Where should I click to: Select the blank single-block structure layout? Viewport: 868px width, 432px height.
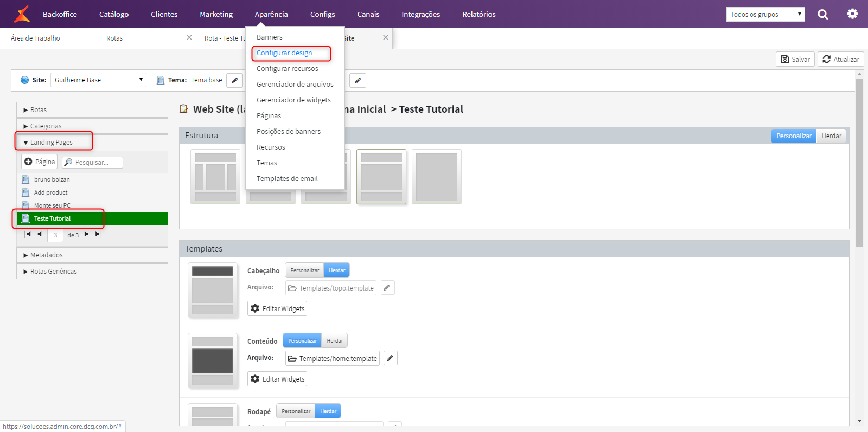point(437,177)
